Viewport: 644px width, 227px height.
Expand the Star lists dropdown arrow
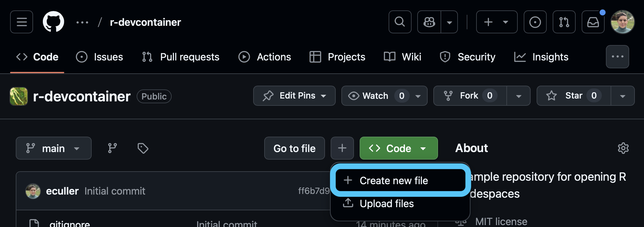point(623,96)
